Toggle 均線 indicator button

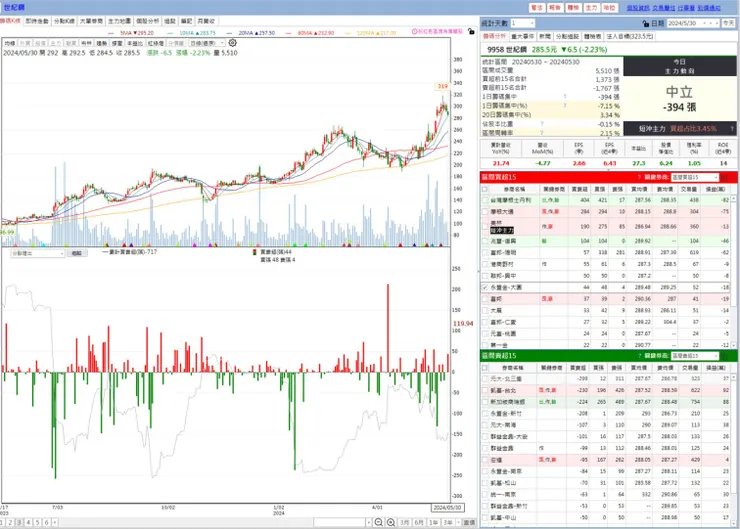[x=9, y=43]
